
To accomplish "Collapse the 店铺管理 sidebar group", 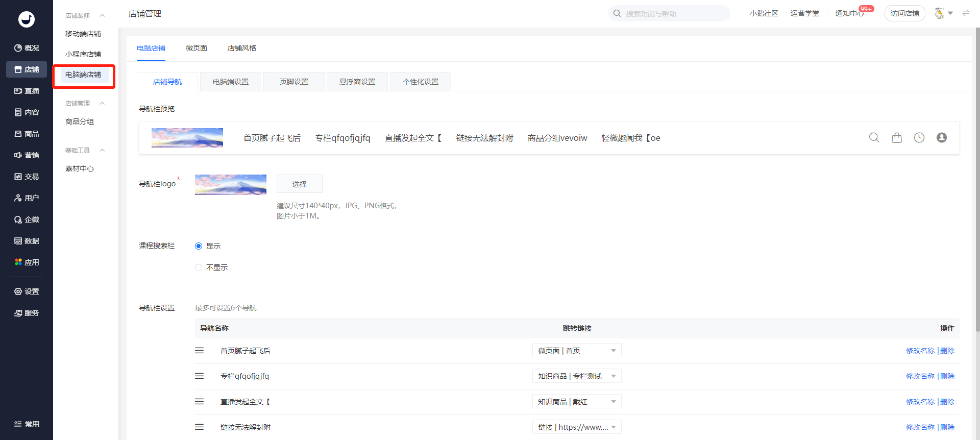I will coord(102,104).
